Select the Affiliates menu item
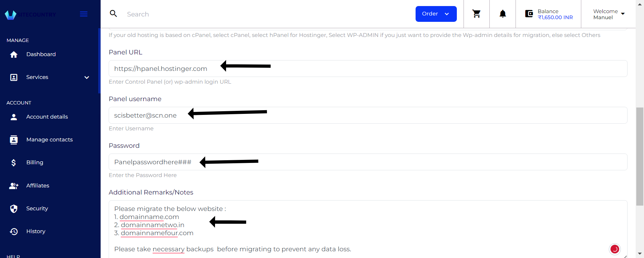644x258 pixels. tap(38, 185)
